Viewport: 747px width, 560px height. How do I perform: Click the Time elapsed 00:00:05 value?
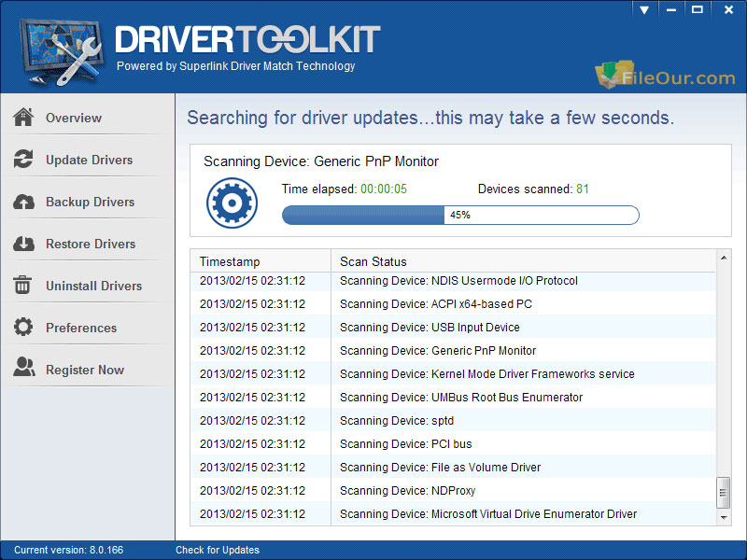pyautogui.click(x=384, y=189)
